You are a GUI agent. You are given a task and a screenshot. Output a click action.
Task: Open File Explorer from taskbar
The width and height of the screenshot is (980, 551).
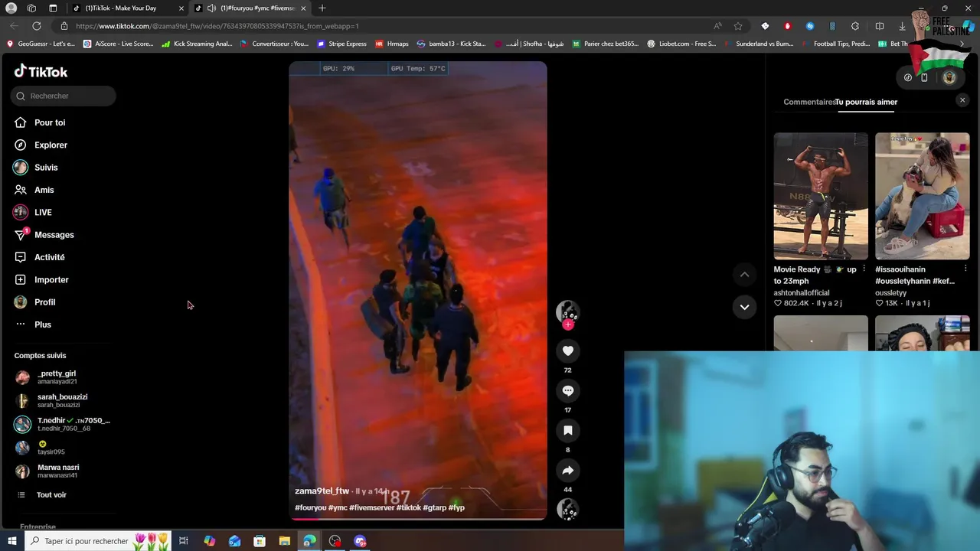click(x=284, y=541)
